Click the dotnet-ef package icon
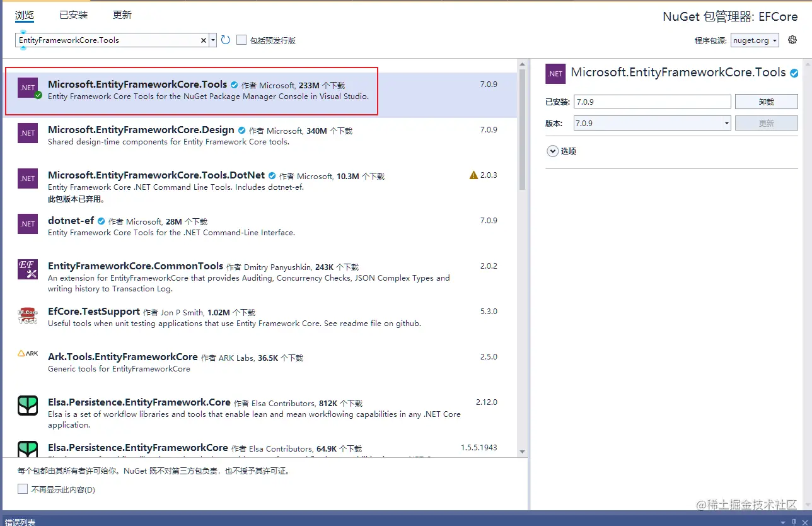This screenshot has height=526, width=812. point(28,224)
